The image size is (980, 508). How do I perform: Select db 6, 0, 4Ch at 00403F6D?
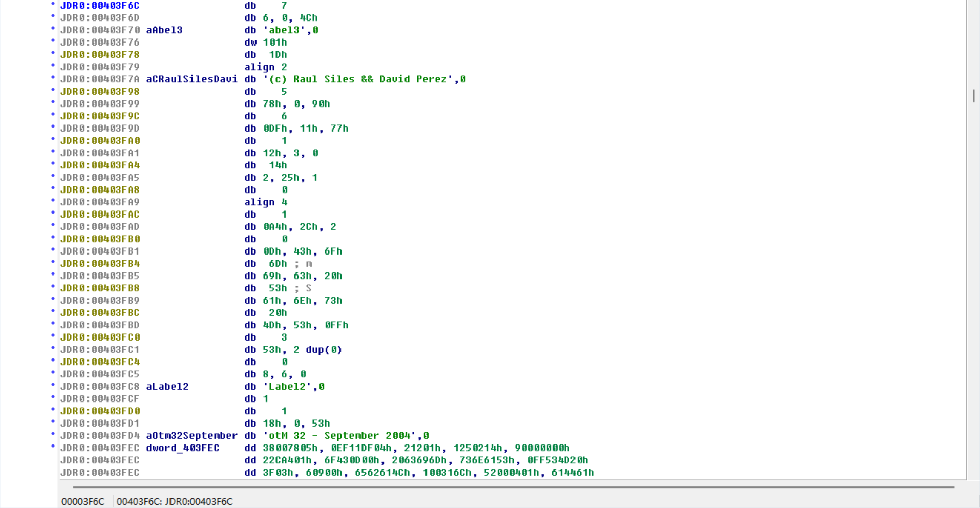click(281, 18)
